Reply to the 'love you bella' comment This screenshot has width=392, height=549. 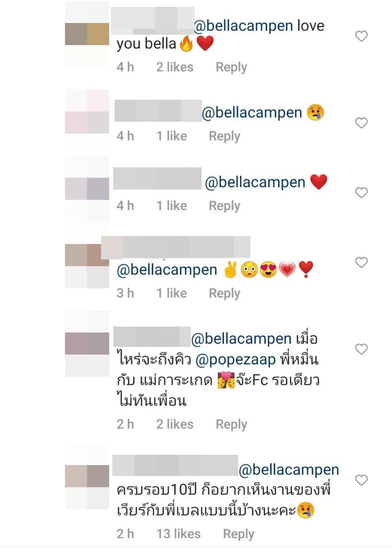click(x=231, y=67)
